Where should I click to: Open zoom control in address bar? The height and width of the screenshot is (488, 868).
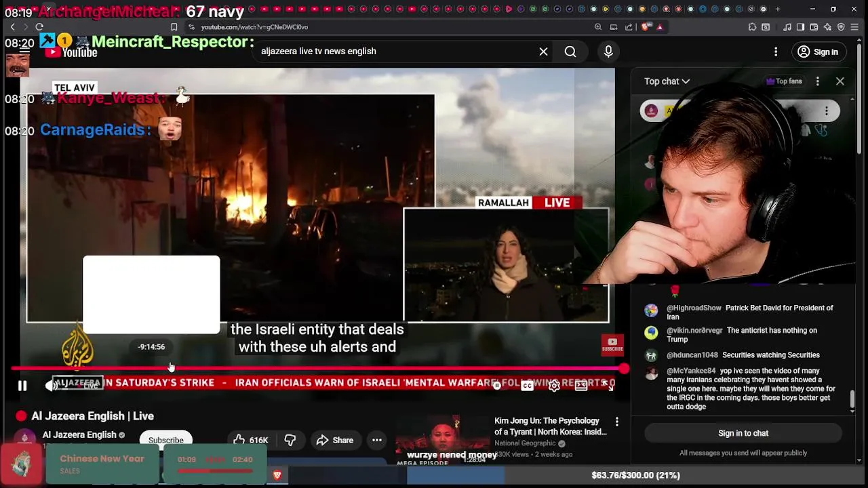(x=597, y=27)
